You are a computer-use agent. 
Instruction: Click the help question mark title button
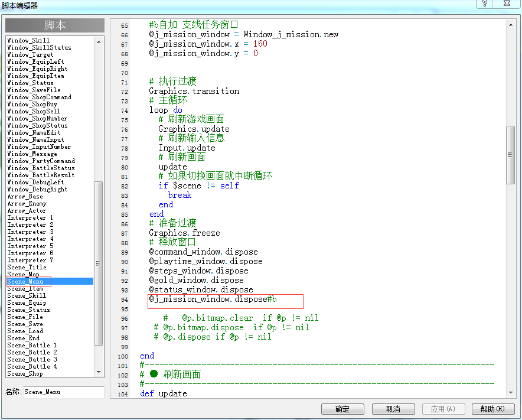click(x=485, y=4)
